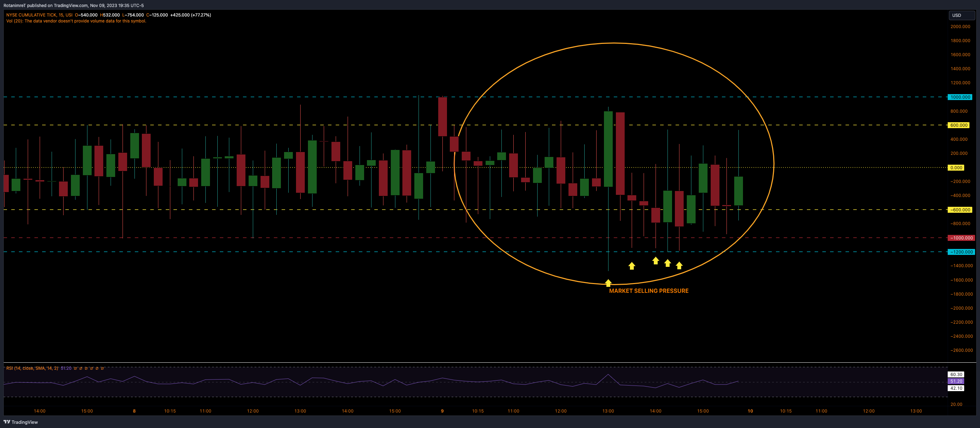
Task: Select the yellow −600.000 price line label
Action: click(x=960, y=210)
